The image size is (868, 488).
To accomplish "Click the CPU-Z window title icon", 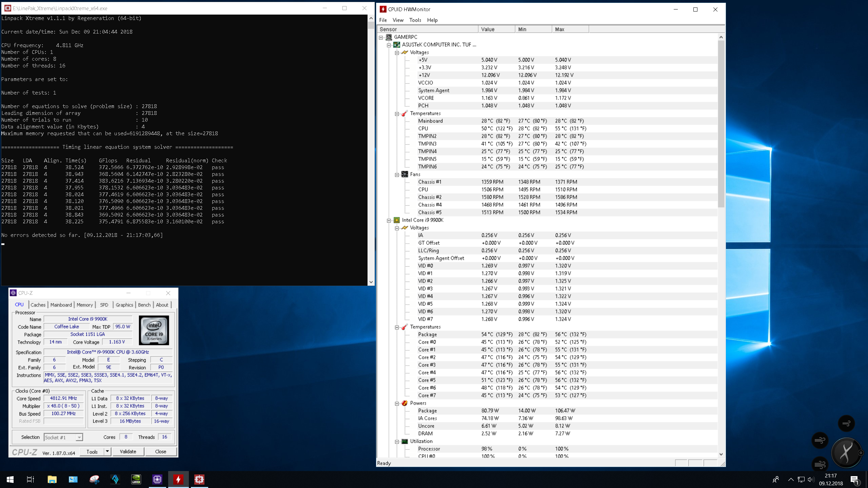I will coord(14,293).
